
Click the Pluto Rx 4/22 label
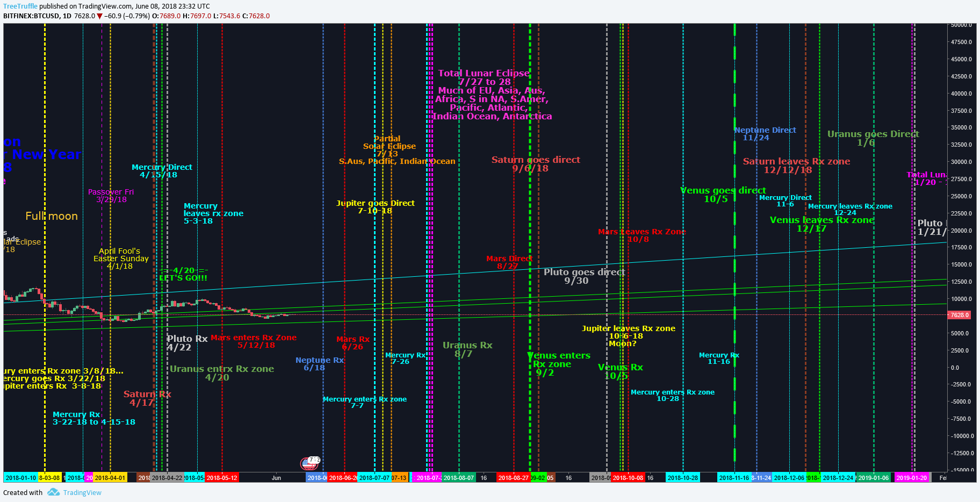pyautogui.click(x=186, y=343)
